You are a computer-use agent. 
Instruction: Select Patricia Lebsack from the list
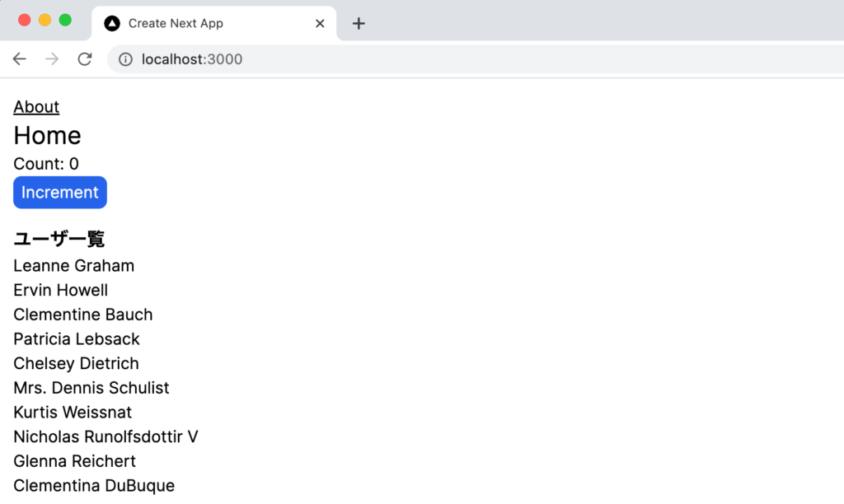tap(76, 338)
